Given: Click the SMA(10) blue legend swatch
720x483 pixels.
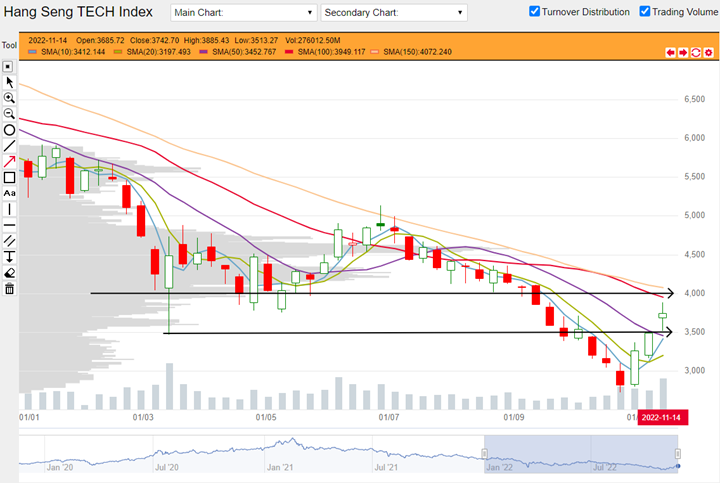Looking at the screenshot, I should (33, 52).
